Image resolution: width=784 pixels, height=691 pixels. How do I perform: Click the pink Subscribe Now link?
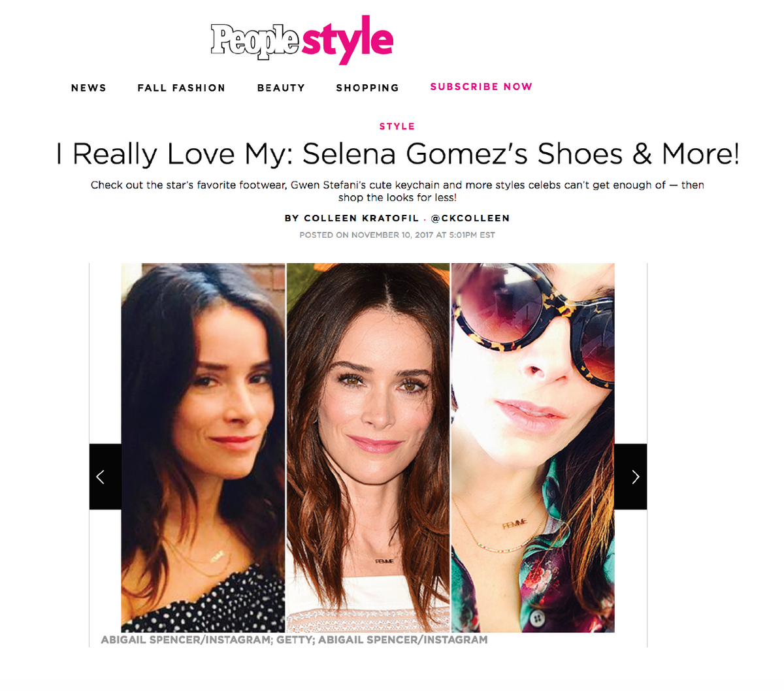481,87
